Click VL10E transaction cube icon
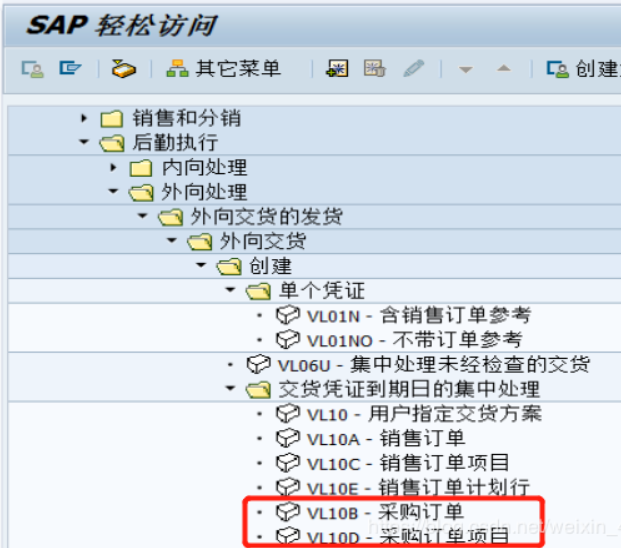 [x=288, y=487]
